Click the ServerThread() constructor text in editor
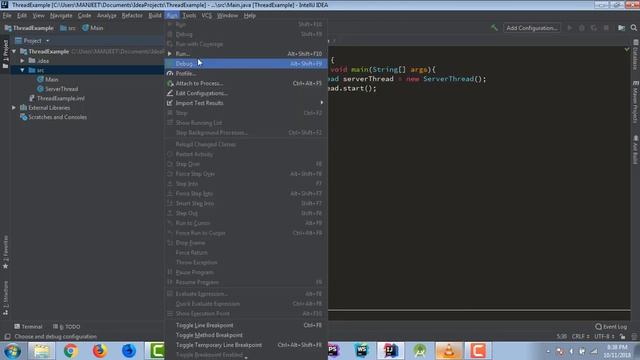The height and width of the screenshot is (360, 640). click(454, 79)
